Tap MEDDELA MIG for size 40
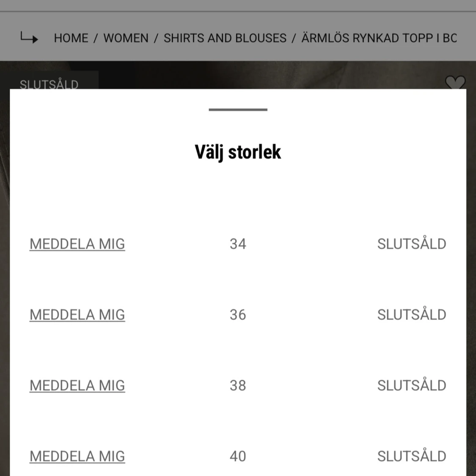476x476 pixels. tap(77, 456)
